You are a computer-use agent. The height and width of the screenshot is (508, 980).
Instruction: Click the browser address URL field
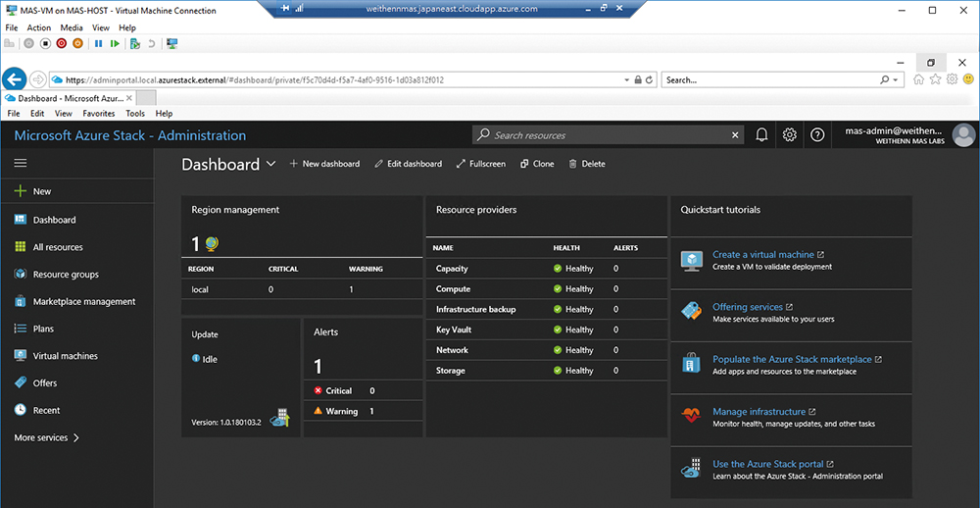[335, 80]
